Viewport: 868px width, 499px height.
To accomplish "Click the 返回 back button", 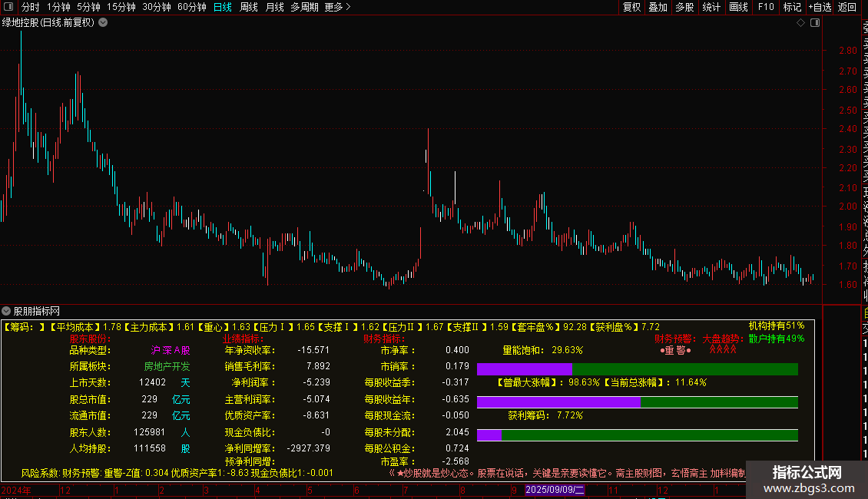I will click(x=847, y=7).
